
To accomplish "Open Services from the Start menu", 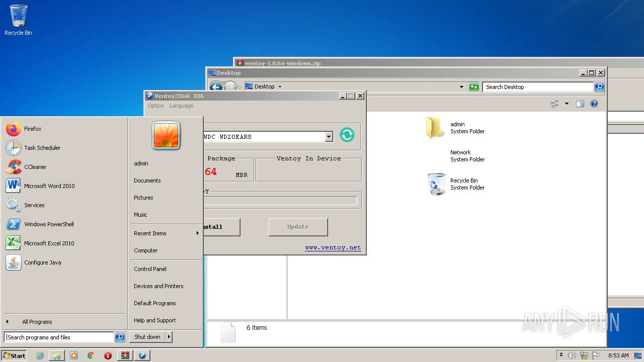I will tap(64, 205).
